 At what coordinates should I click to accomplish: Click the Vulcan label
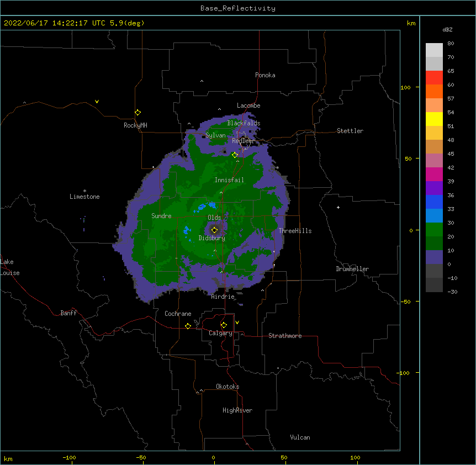[x=300, y=437]
